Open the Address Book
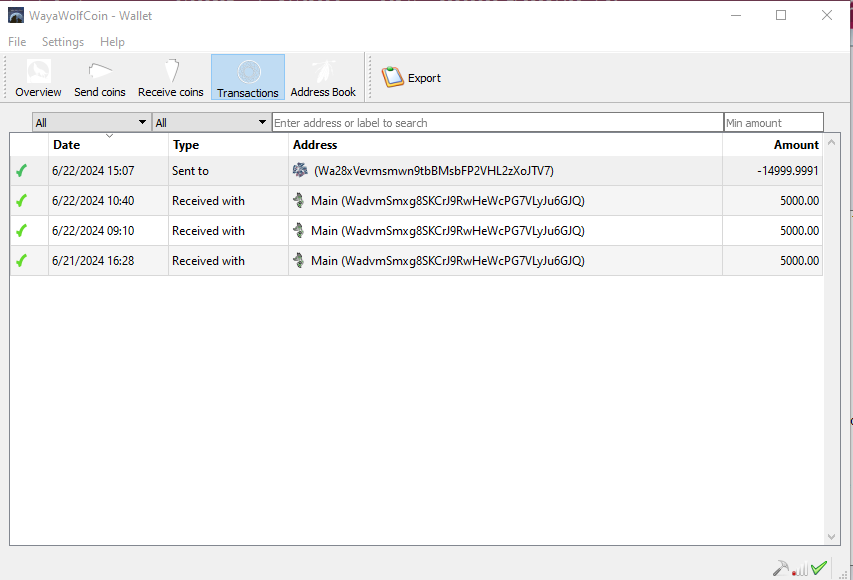This screenshot has height=580, width=853. pyautogui.click(x=323, y=78)
